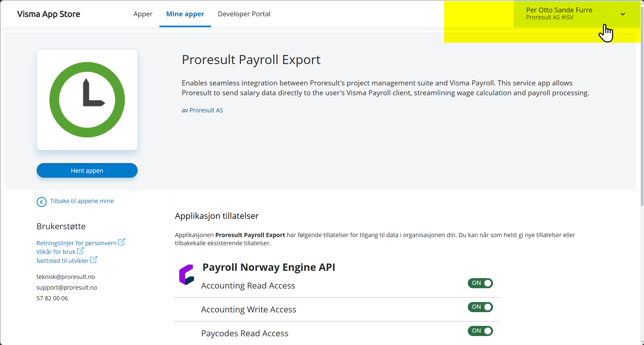Open the Apper tab

pyautogui.click(x=143, y=14)
